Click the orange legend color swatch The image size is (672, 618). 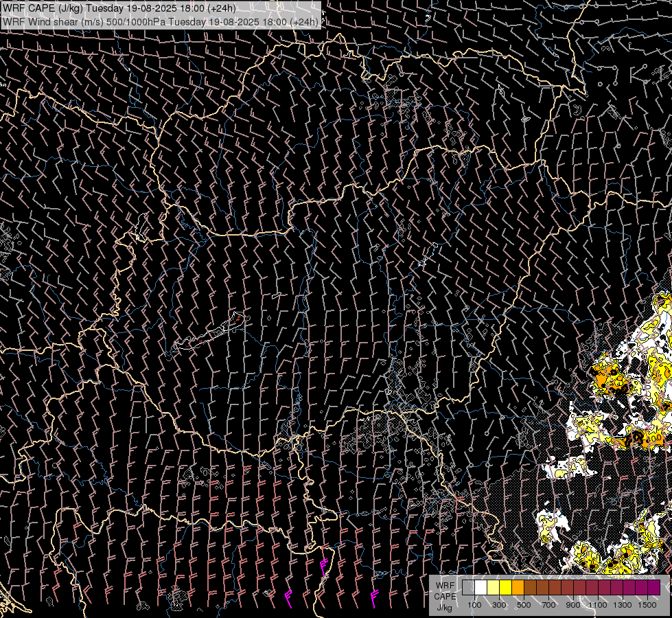(x=518, y=587)
